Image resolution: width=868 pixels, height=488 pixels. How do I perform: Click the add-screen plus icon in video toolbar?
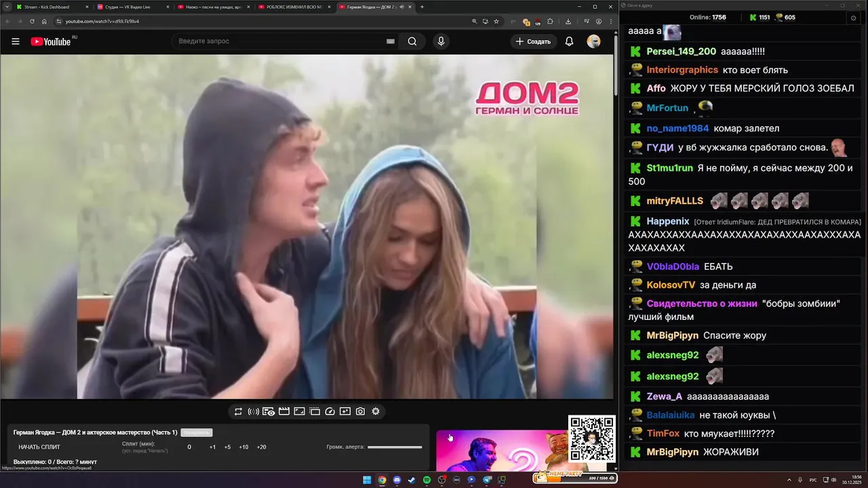(x=345, y=411)
